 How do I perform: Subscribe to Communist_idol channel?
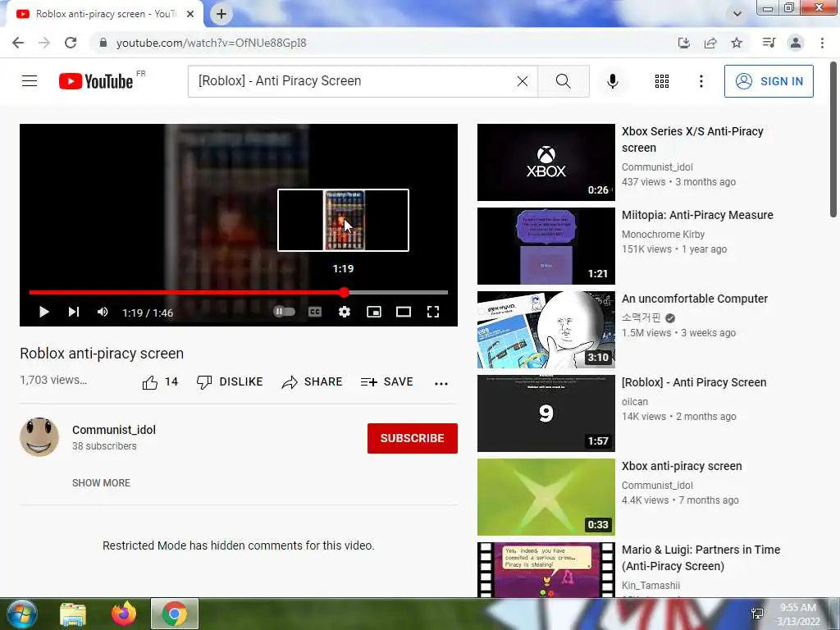pos(413,438)
